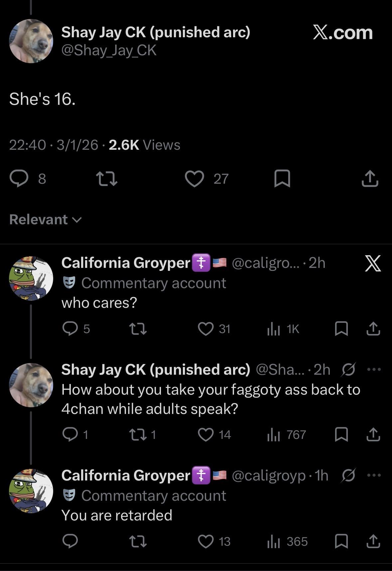The width and height of the screenshot is (392, 571).
Task: Open California Groyper's frog avatar in last reply
Action: (31, 491)
